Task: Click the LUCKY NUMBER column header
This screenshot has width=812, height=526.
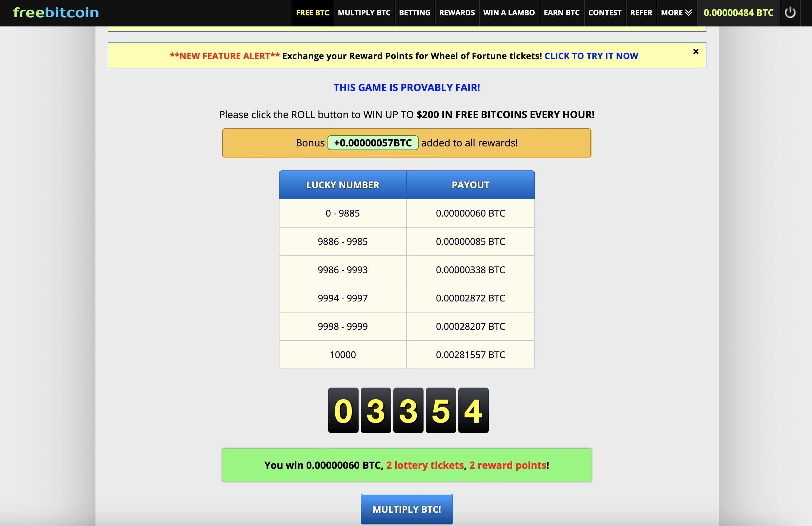Action: [343, 185]
